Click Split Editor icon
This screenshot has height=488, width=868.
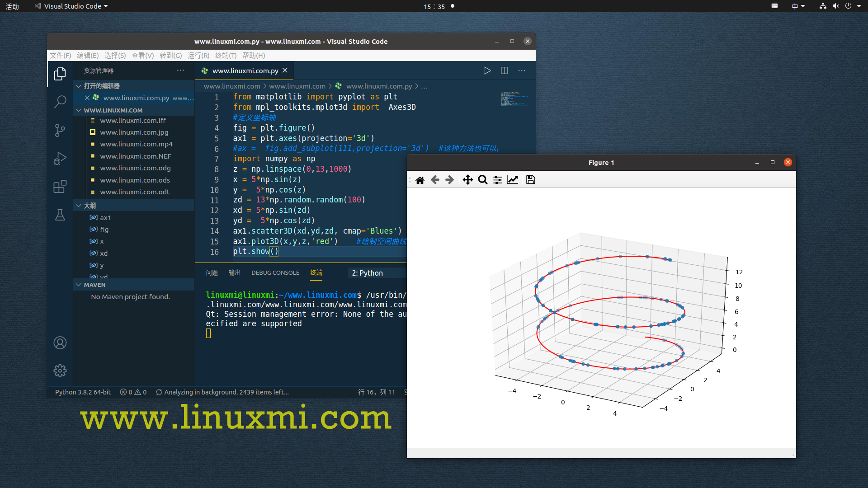[505, 70]
